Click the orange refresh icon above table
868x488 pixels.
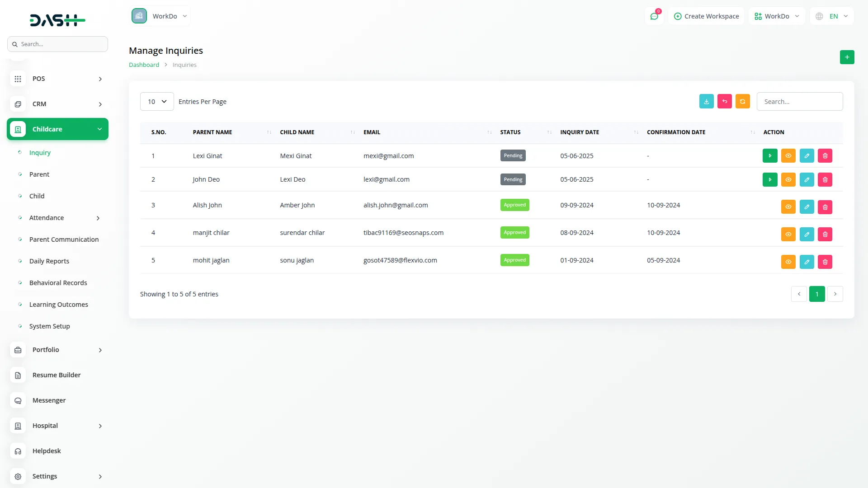(x=742, y=102)
